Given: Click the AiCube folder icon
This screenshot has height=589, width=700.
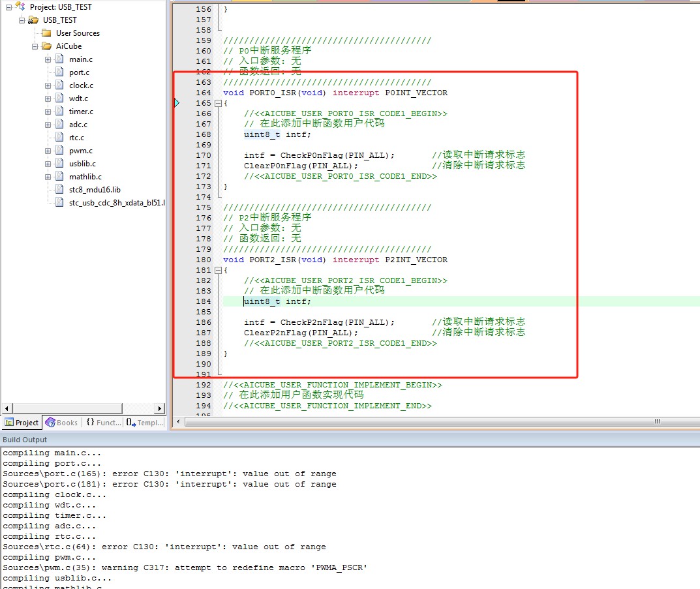Looking at the screenshot, I should [46, 46].
